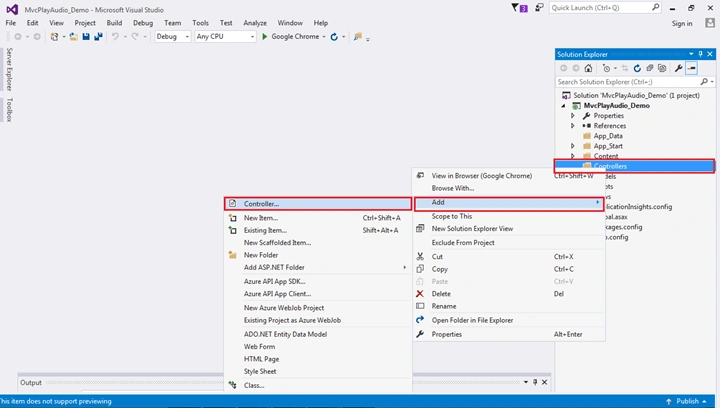Click the account avatar icon

[710, 23]
